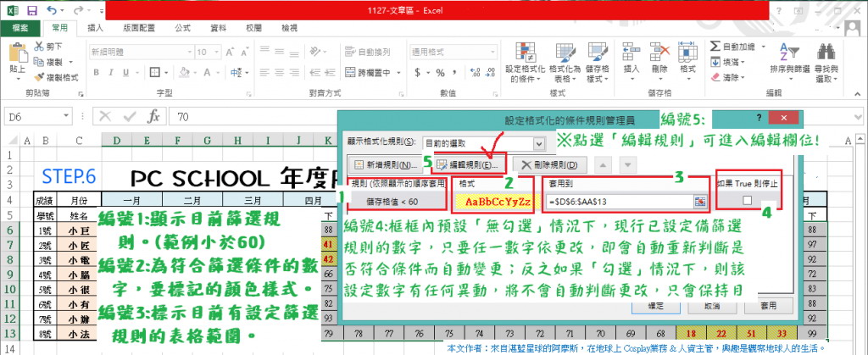
Task: Click the 貼上 paste clipboard icon
Action: 17,54
